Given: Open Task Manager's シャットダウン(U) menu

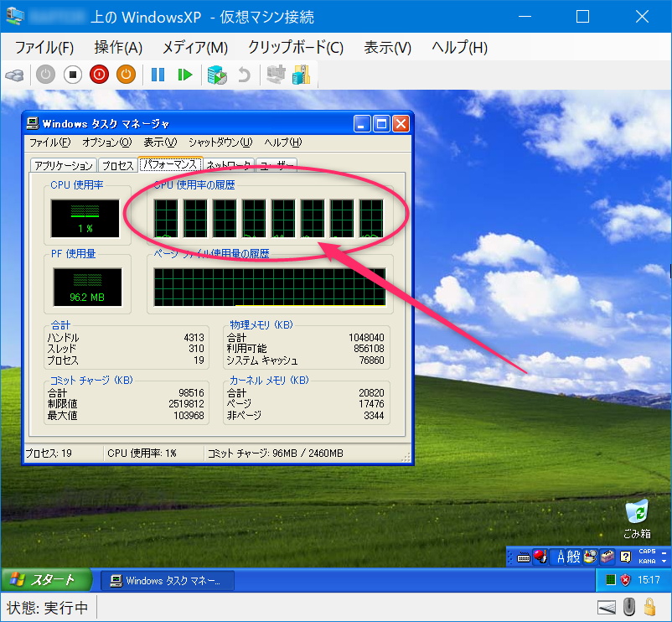Looking at the screenshot, I should (220, 143).
